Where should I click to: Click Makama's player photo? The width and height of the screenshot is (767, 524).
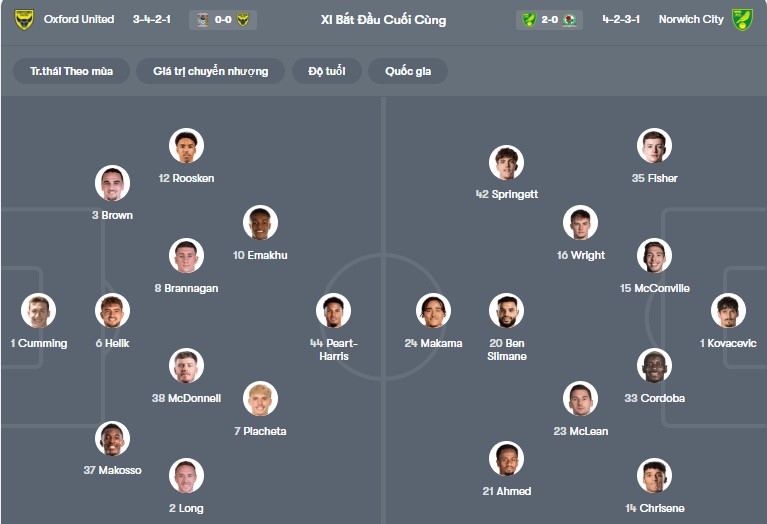coord(433,311)
